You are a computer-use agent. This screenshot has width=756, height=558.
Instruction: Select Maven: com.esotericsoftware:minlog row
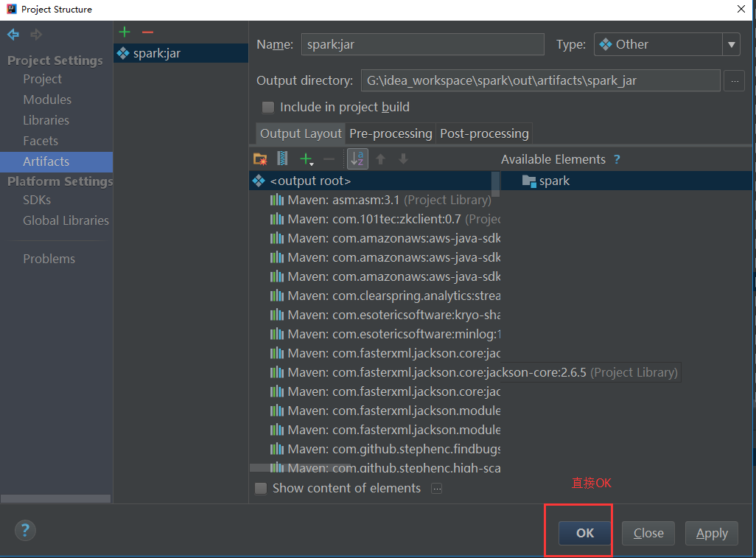(375, 334)
